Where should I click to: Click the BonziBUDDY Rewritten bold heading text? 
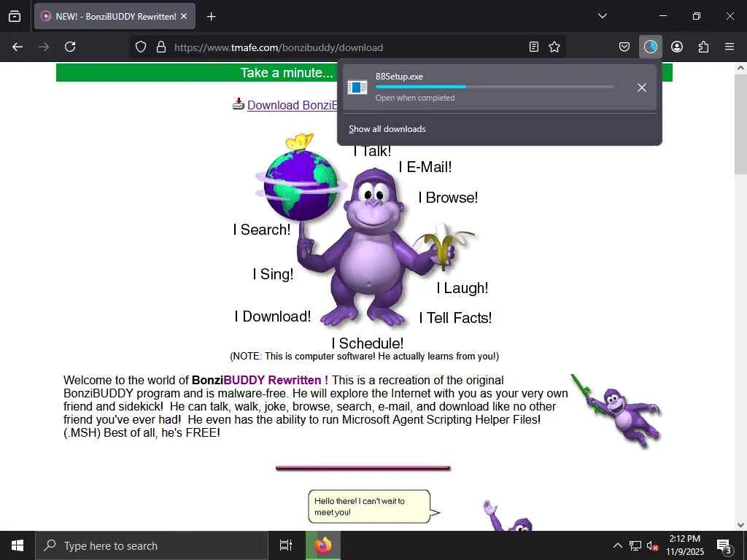[260, 380]
